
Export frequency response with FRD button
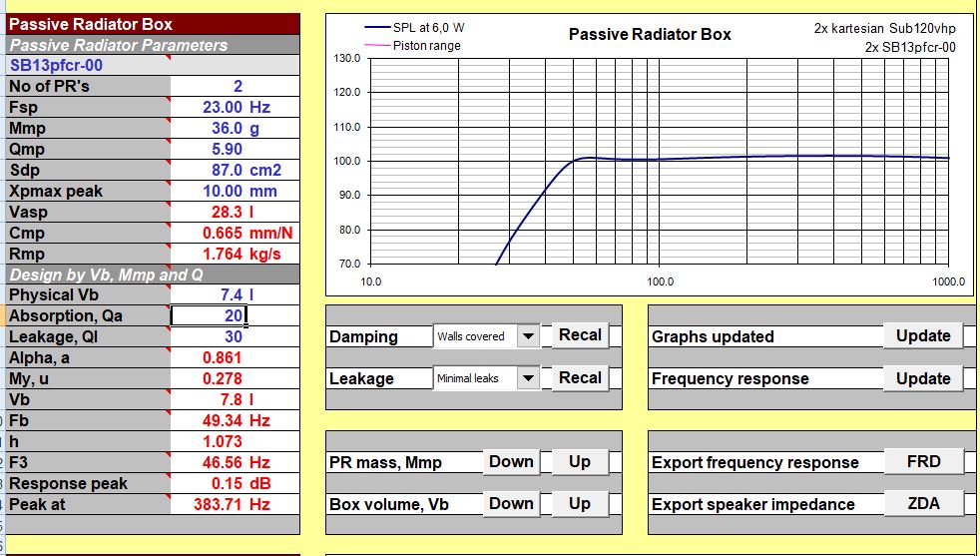pos(923,462)
